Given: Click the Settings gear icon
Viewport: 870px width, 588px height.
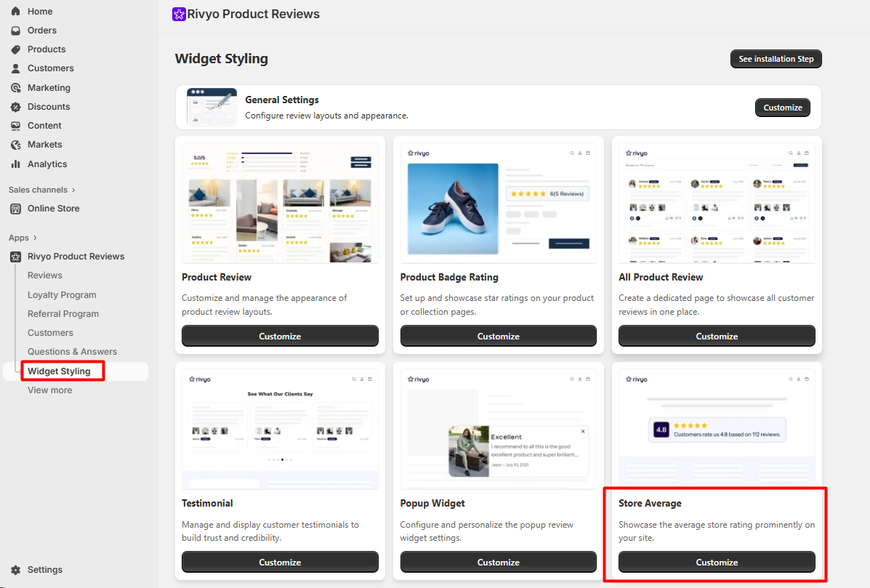Looking at the screenshot, I should pos(15,570).
